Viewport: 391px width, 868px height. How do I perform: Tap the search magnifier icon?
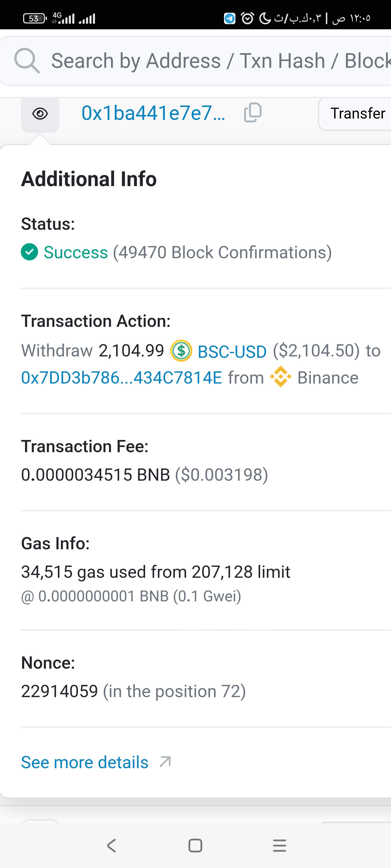tap(27, 61)
